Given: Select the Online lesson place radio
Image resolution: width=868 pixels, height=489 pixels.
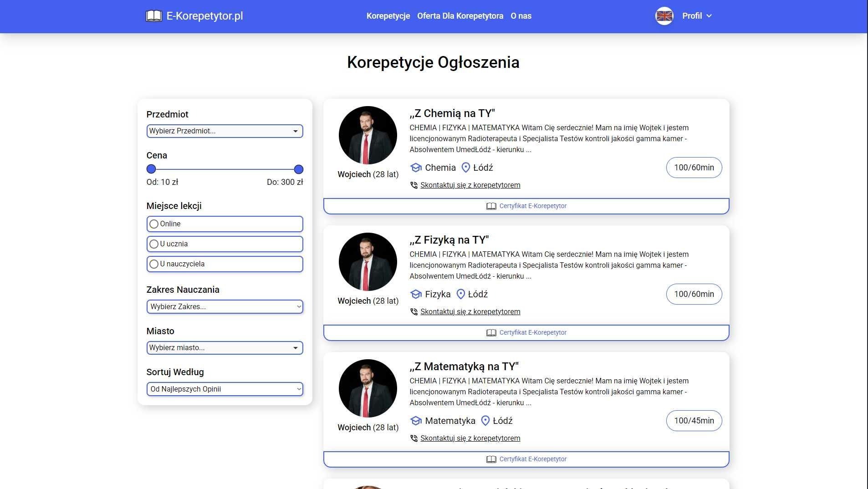Looking at the screenshot, I should (x=154, y=224).
